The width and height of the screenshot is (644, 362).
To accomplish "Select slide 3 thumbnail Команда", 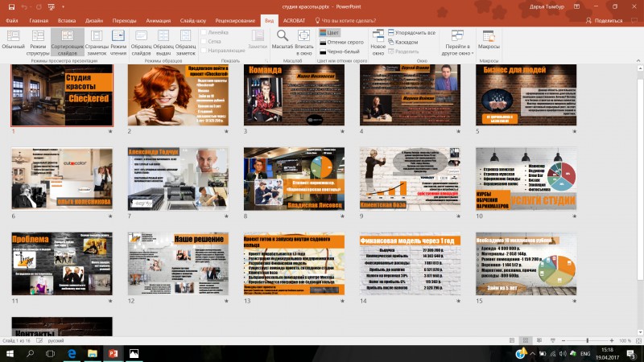I will click(294, 95).
